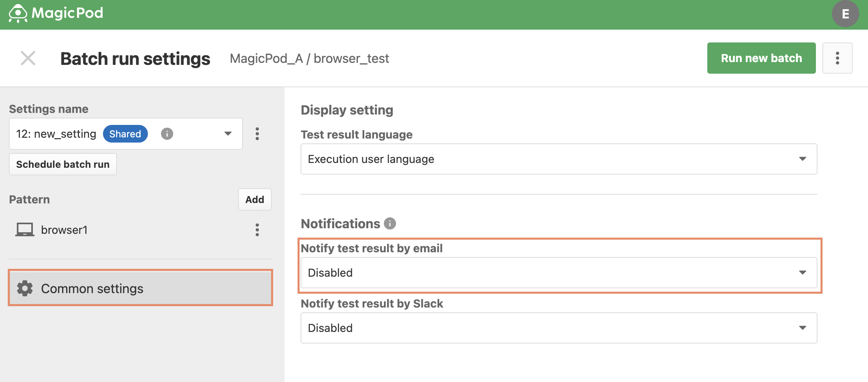Click the info icon next to Shared badge
This screenshot has width=868, height=382.
(167, 134)
